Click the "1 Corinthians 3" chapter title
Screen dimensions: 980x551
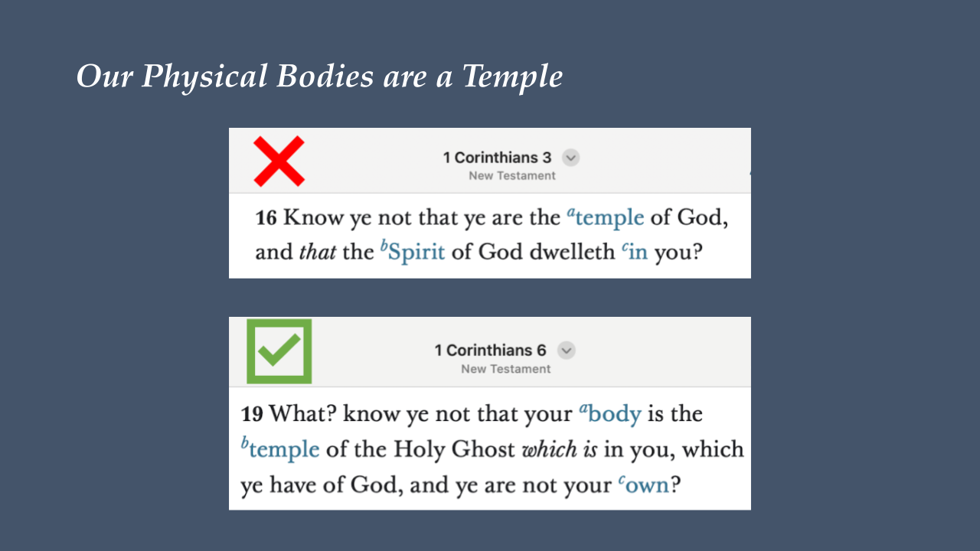(497, 158)
